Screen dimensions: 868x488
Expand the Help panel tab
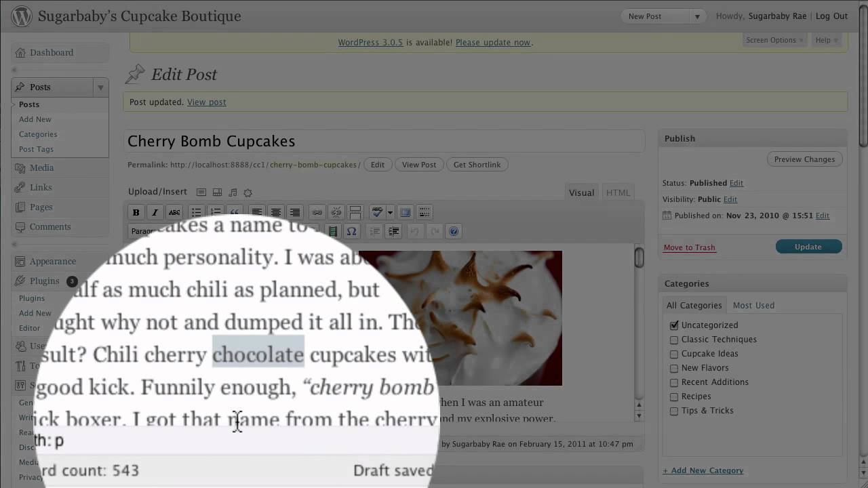(827, 40)
